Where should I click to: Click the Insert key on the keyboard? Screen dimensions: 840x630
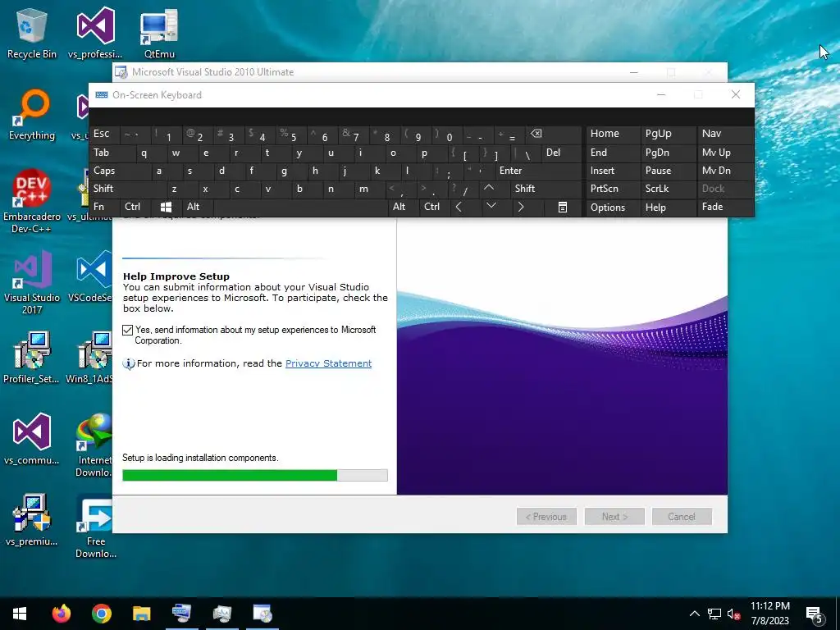click(x=614, y=171)
